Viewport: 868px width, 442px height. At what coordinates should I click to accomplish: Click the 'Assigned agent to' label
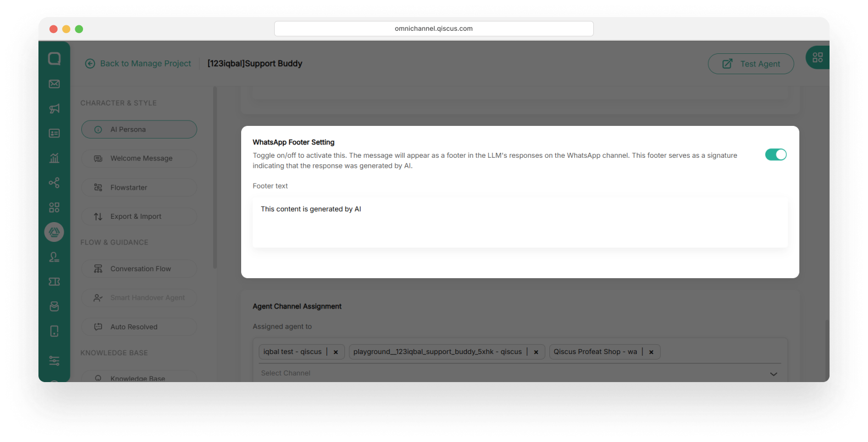pos(282,327)
